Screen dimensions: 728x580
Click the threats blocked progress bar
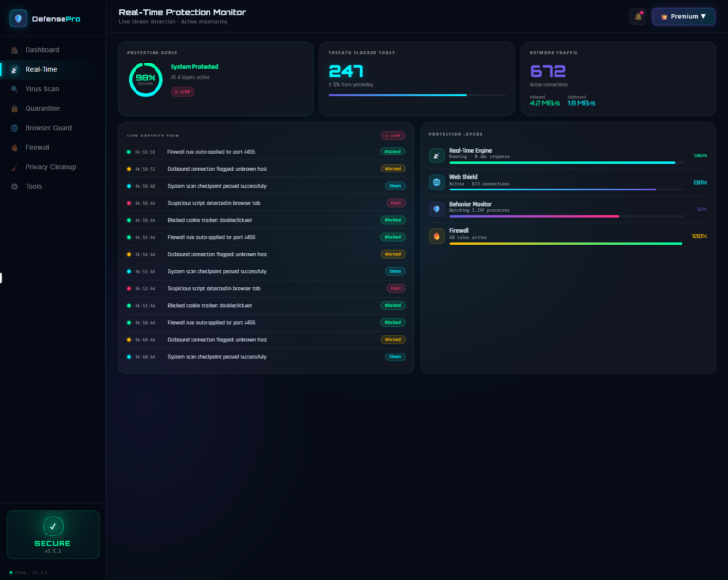[417, 95]
